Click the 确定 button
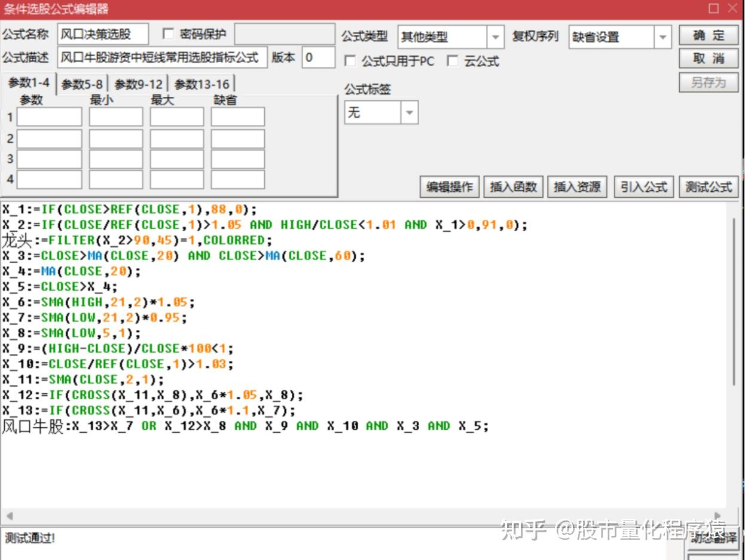 pyautogui.click(x=709, y=36)
